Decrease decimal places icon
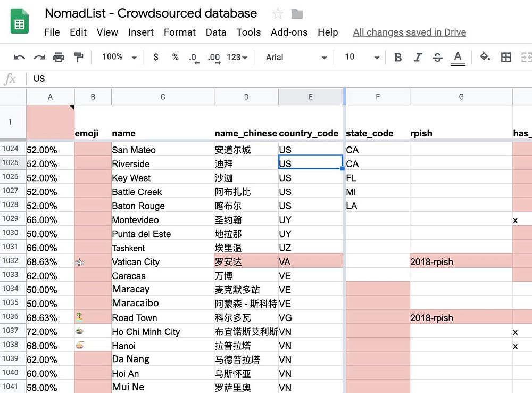 (194, 58)
